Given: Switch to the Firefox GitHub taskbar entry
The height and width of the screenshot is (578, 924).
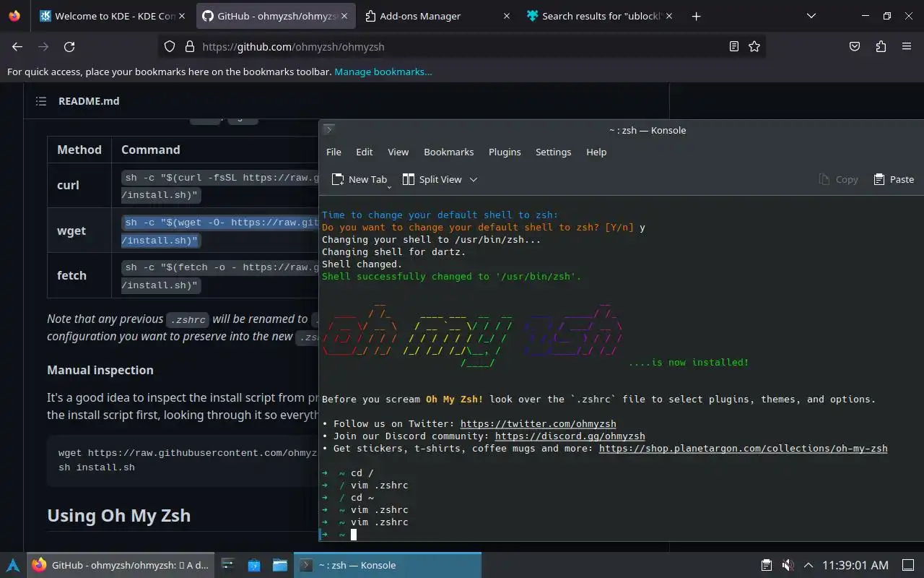Looking at the screenshot, I should point(121,565).
